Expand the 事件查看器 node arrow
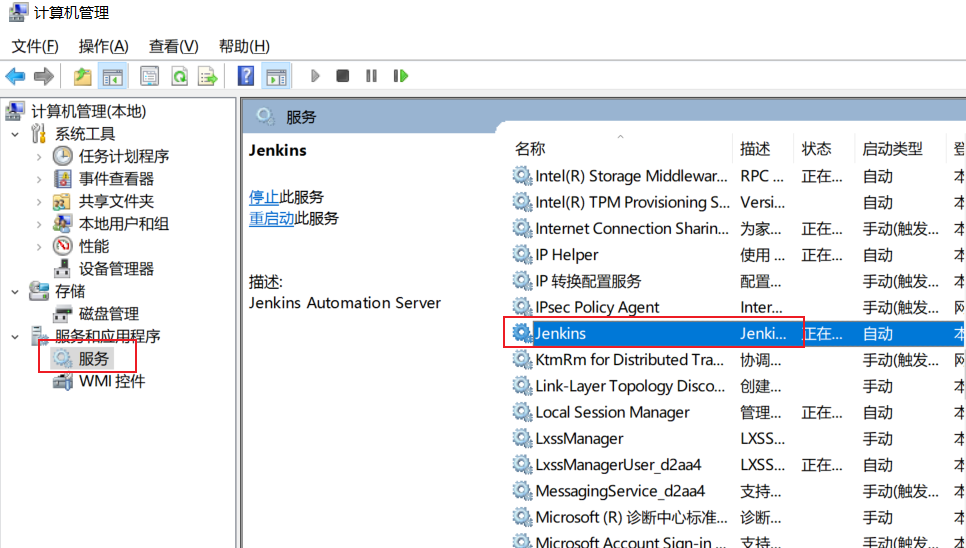 tap(39, 180)
